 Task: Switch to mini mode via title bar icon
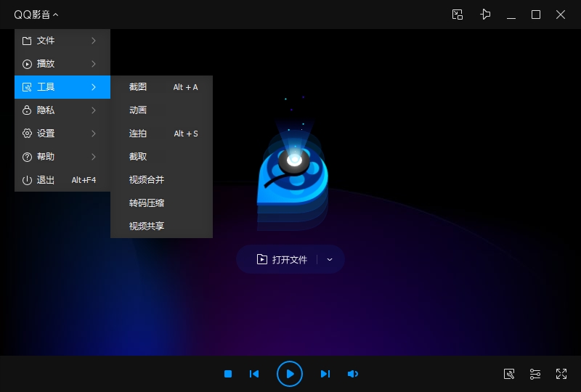pyautogui.click(x=458, y=15)
